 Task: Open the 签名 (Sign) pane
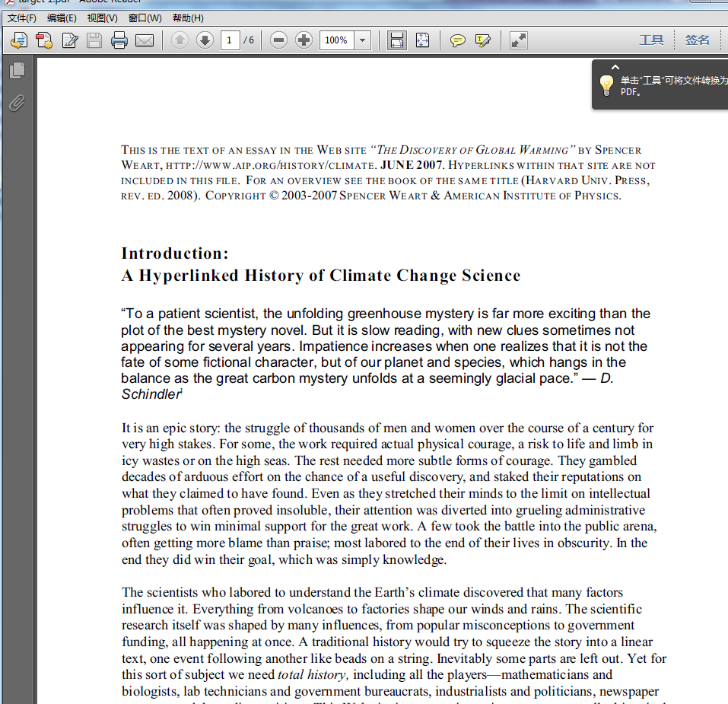(698, 40)
